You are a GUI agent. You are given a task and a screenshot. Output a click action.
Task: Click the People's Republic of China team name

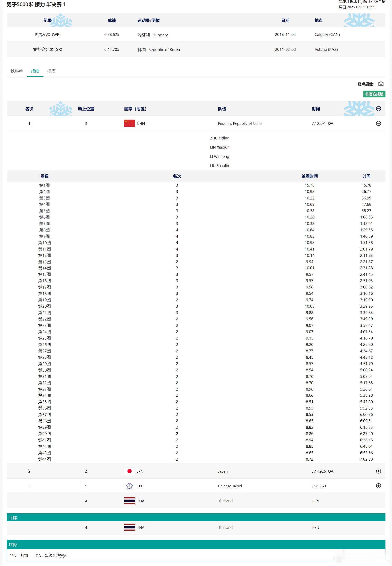pos(240,123)
